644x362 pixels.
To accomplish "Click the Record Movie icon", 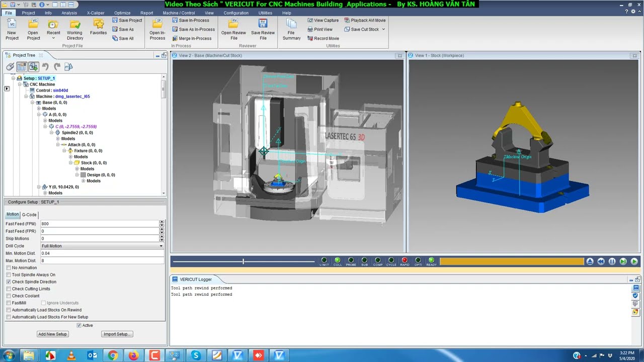I will [x=310, y=39].
